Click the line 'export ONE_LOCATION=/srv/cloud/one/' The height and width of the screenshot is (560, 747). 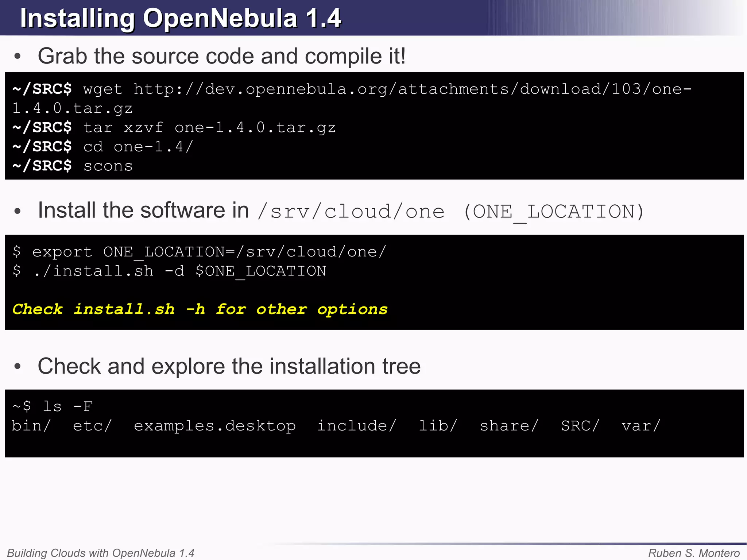[209, 252]
